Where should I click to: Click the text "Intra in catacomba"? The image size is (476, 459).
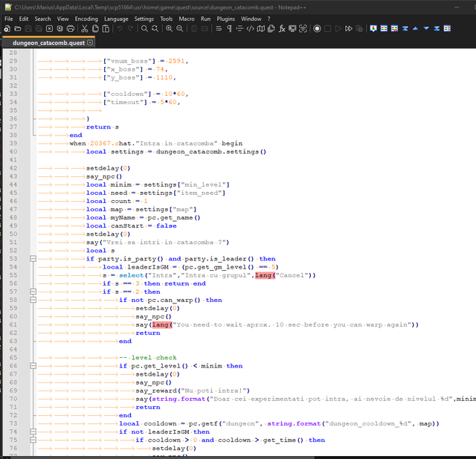[177, 144]
